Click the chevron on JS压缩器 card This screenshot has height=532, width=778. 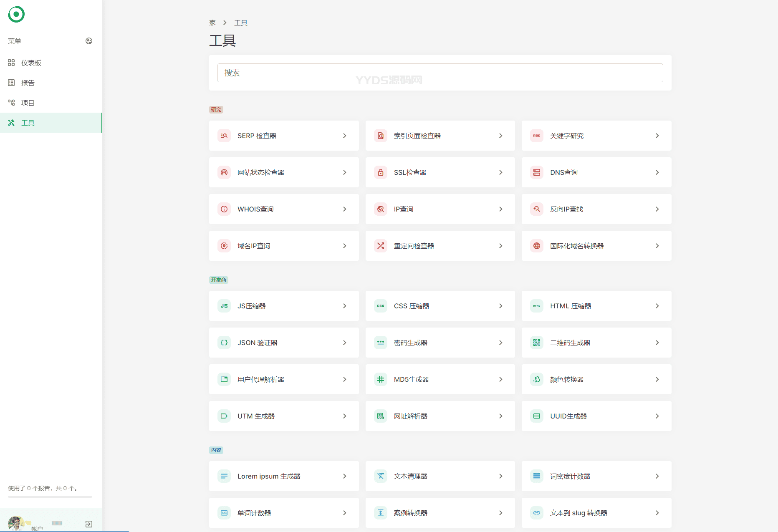pyautogui.click(x=345, y=306)
